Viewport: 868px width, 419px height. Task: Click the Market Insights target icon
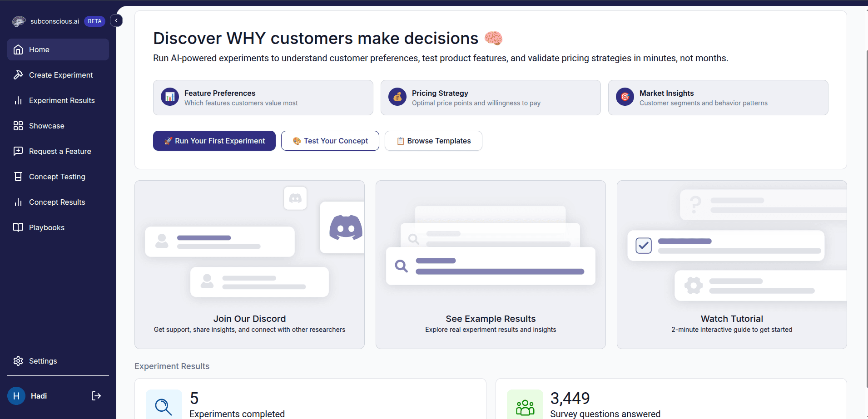[x=625, y=97]
